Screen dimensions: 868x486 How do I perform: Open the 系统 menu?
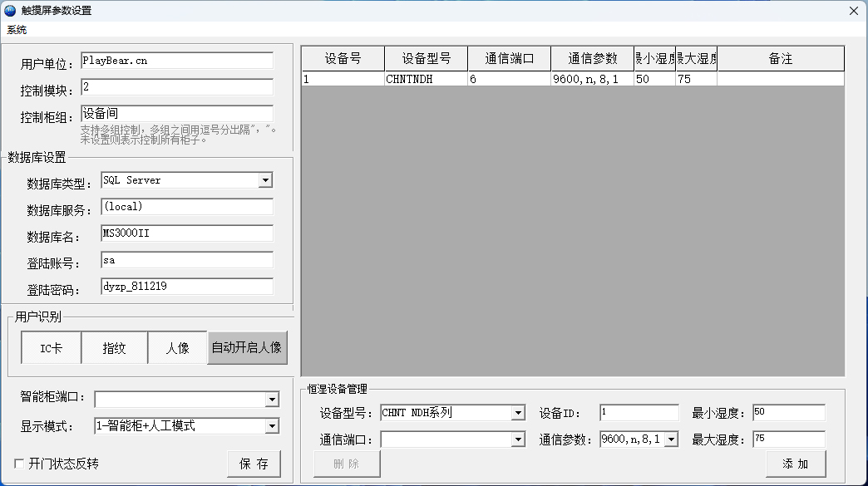(x=17, y=30)
